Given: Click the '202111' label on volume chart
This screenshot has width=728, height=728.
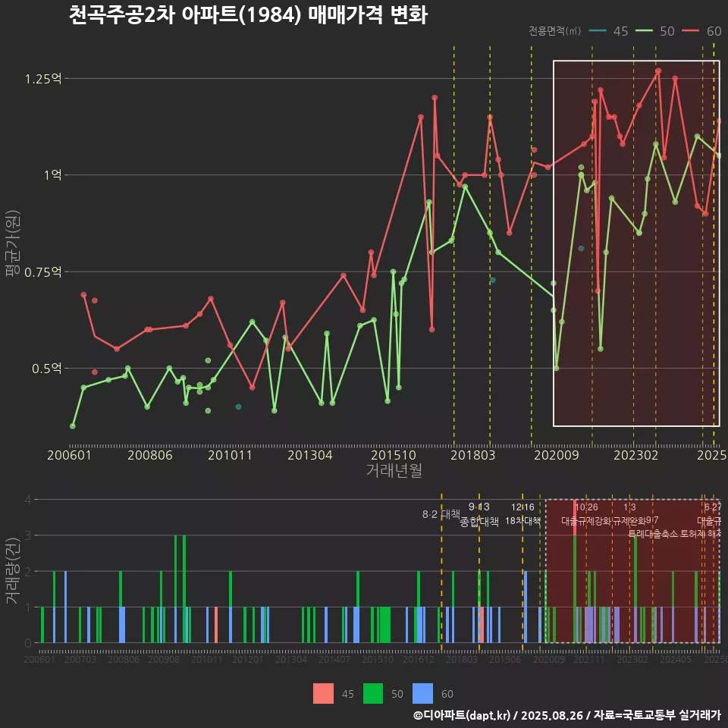Looking at the screenshot, I should click(x=588, y=659).
